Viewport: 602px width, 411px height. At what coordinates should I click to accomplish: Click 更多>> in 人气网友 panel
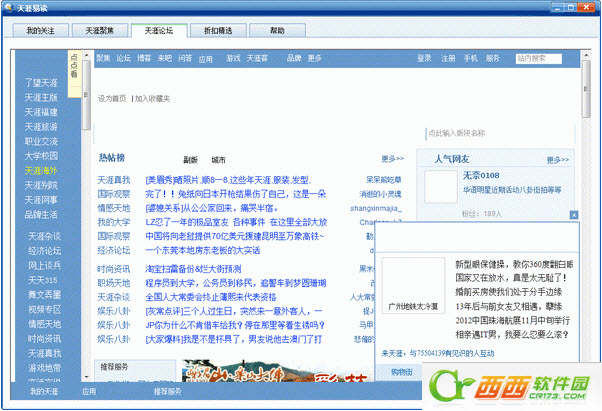558,160
